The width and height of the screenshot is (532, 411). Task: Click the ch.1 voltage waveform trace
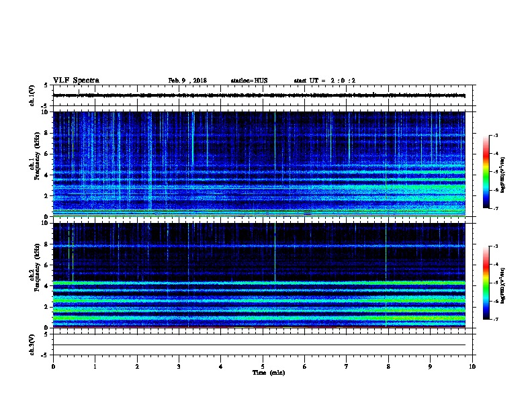pos(259,95)
